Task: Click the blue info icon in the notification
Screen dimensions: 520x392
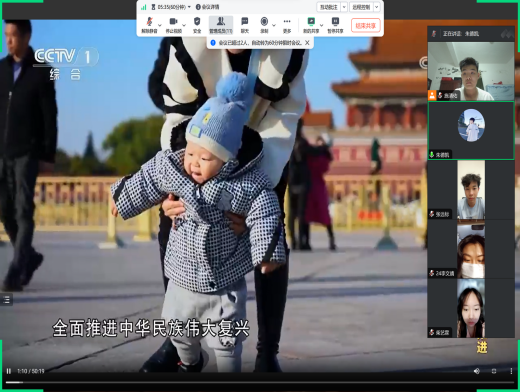Action: pos(213,43)
